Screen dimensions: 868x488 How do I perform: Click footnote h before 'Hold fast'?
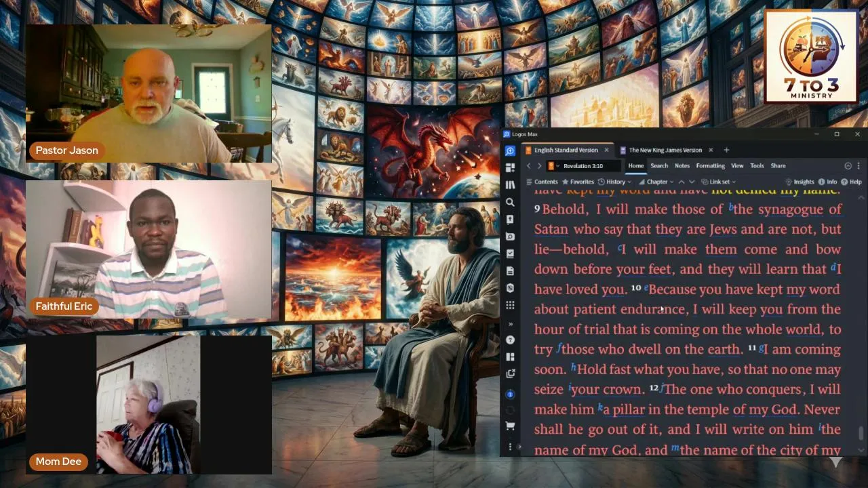point(573,367)
